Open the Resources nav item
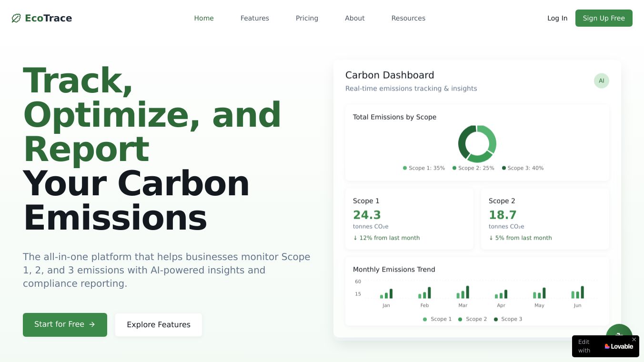The image size is (644, 362). (408, 18)
